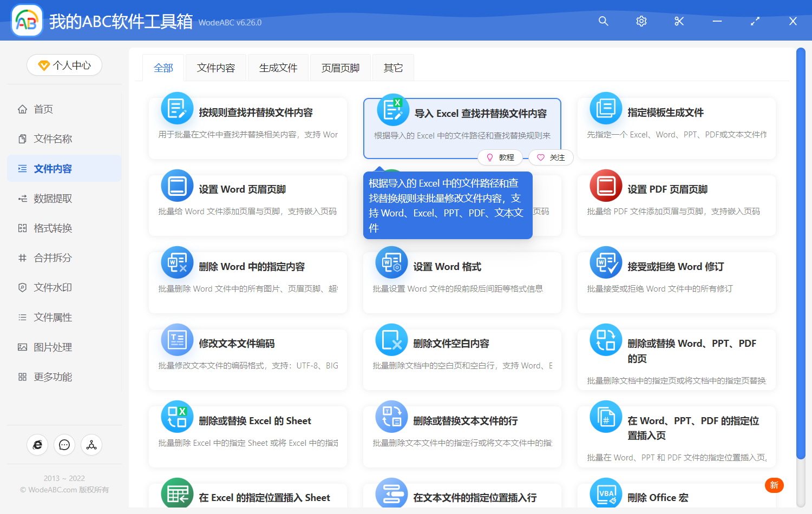This screenshot has width=812, height=514.
Task: Click the settings gear in the title bar
Action: click(641, 22)
